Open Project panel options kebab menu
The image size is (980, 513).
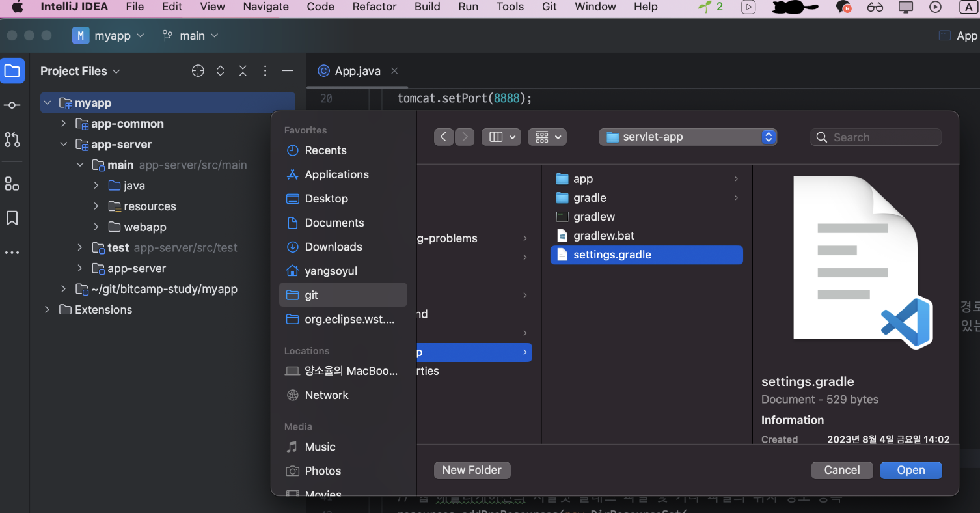click(x=265, y=71)
